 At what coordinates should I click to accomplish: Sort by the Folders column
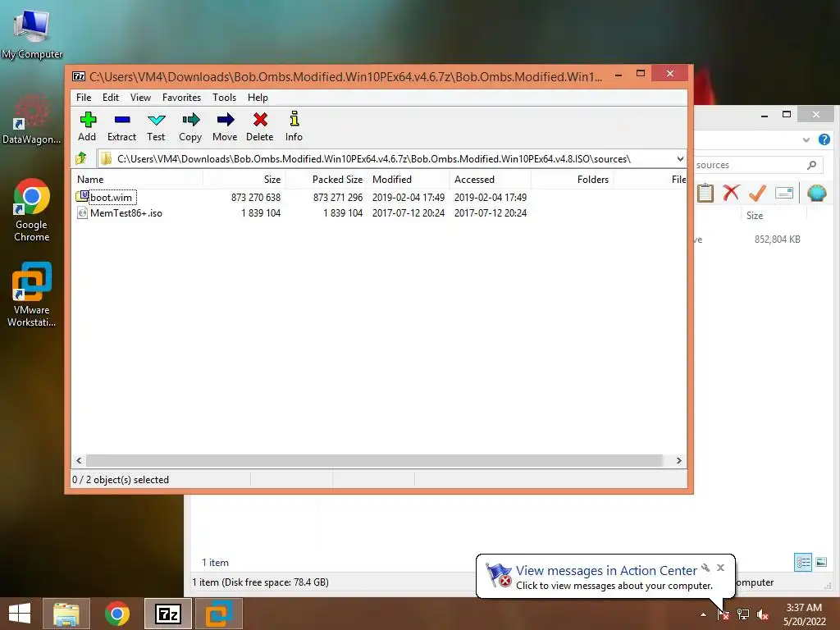pyautogui.click(x=572, y=180)
